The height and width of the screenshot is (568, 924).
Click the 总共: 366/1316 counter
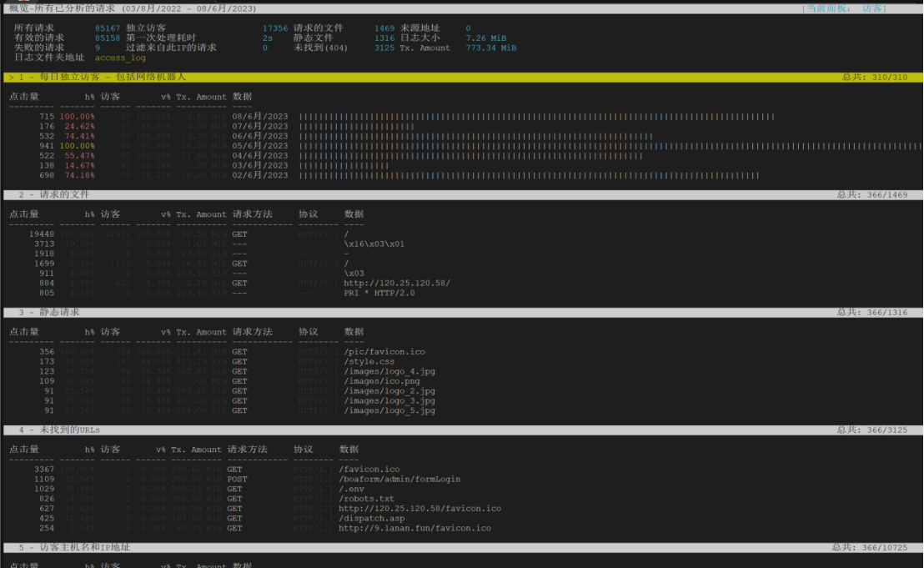point(872,312)
